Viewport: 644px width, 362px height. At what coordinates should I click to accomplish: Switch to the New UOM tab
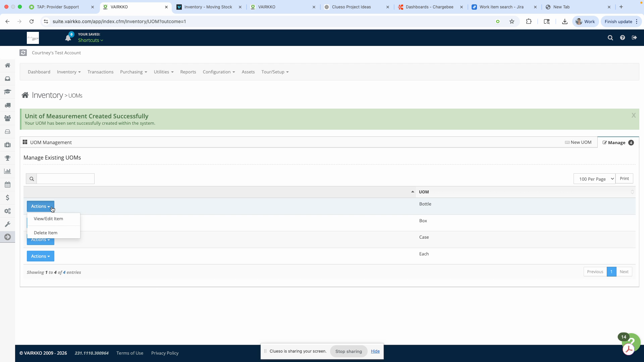click(578, 142)
